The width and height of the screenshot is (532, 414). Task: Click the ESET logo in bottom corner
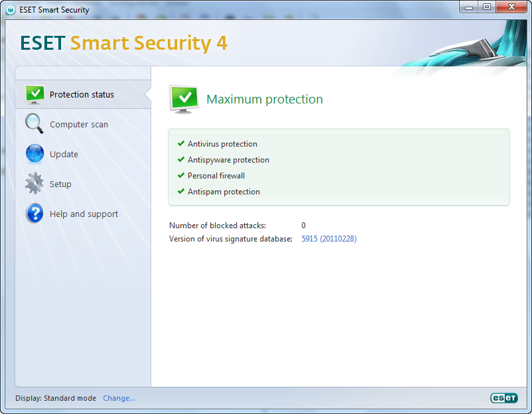[502, 398]
